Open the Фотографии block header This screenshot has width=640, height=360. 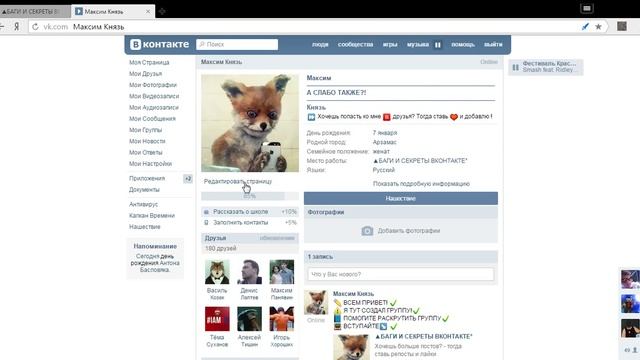pyautogui.click(x=401, y=212)
